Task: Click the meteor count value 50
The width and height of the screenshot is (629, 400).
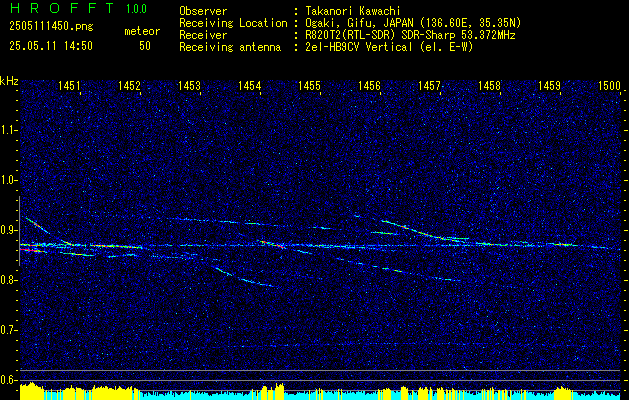Action: [145, 46]
